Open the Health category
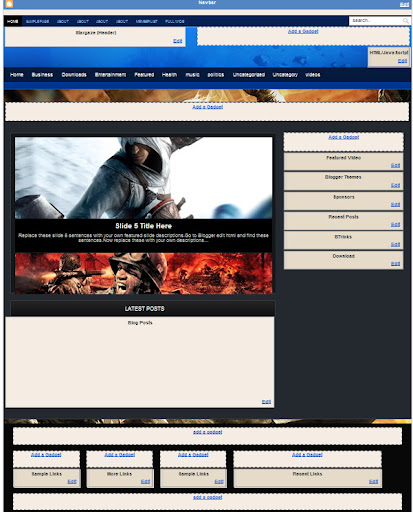 tap(169, 75)
